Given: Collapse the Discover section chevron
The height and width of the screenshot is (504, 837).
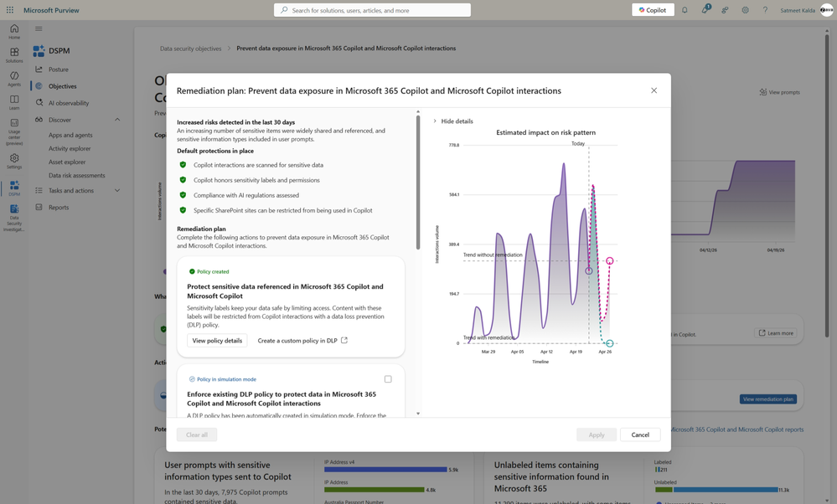Looking at the screenshot, I should (x=117, y=120).
